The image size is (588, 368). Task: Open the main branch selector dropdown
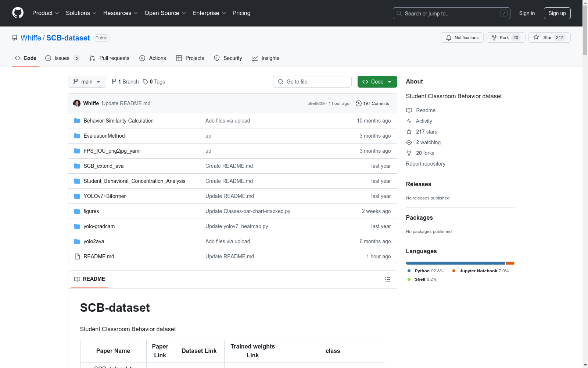(x=87, y=82)
